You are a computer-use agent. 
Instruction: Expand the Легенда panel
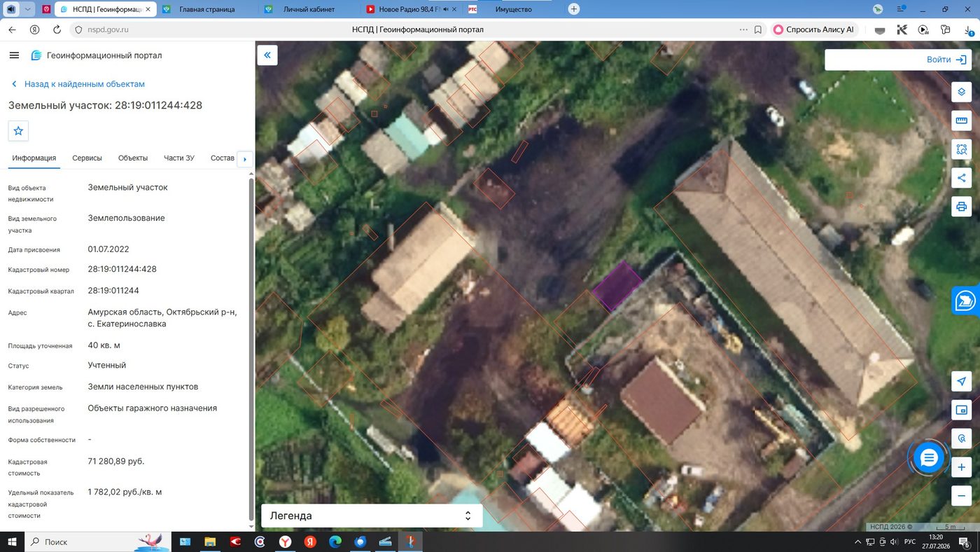coord(372,516)
